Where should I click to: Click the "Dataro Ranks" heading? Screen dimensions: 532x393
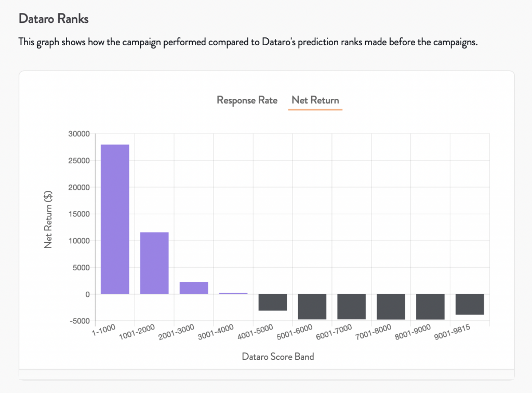click(54, 19)
